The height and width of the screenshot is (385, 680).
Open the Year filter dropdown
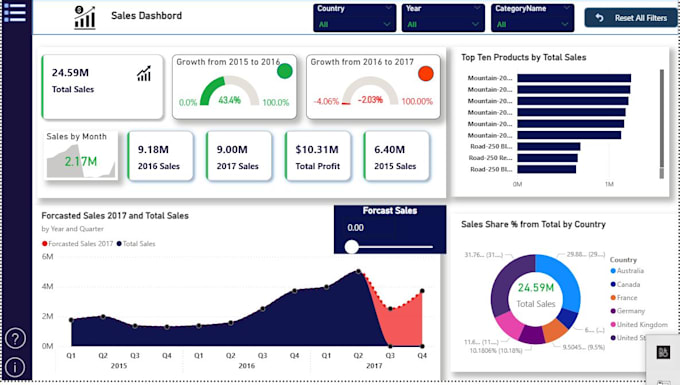443,24
